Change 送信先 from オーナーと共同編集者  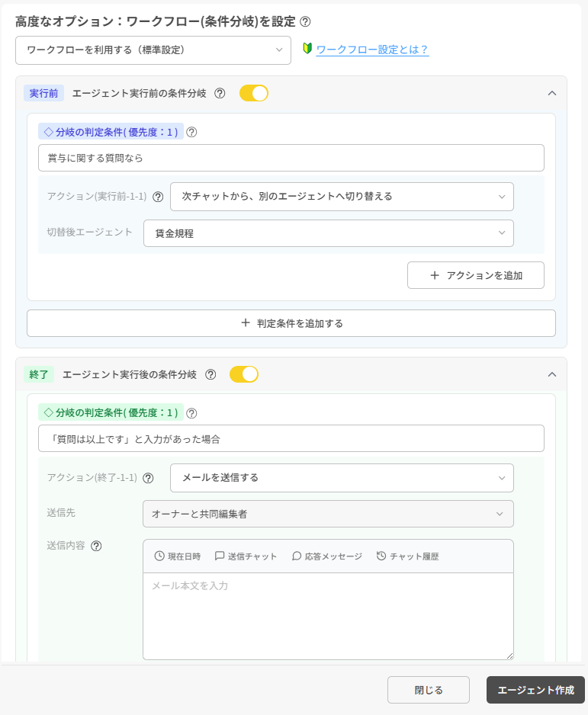click(x=329, y=514)
